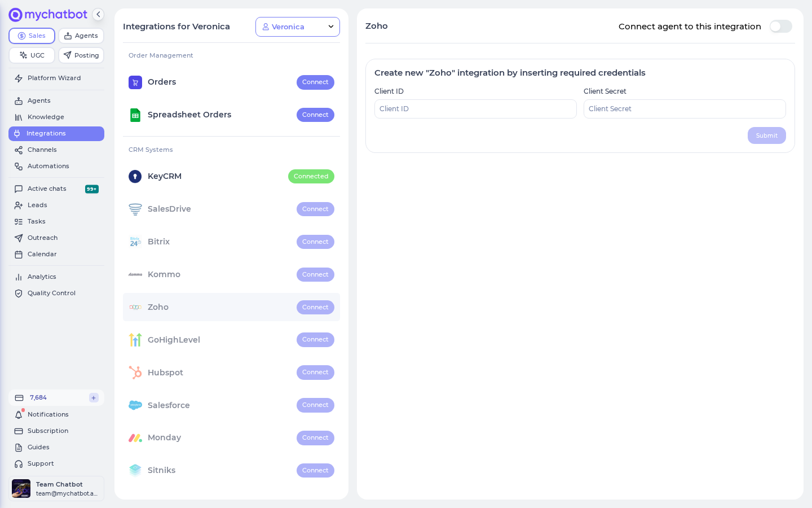This screenshot has width=812, height=508.
Task: Click the 99+ badge on Active chats
Action: coord(92,189)
